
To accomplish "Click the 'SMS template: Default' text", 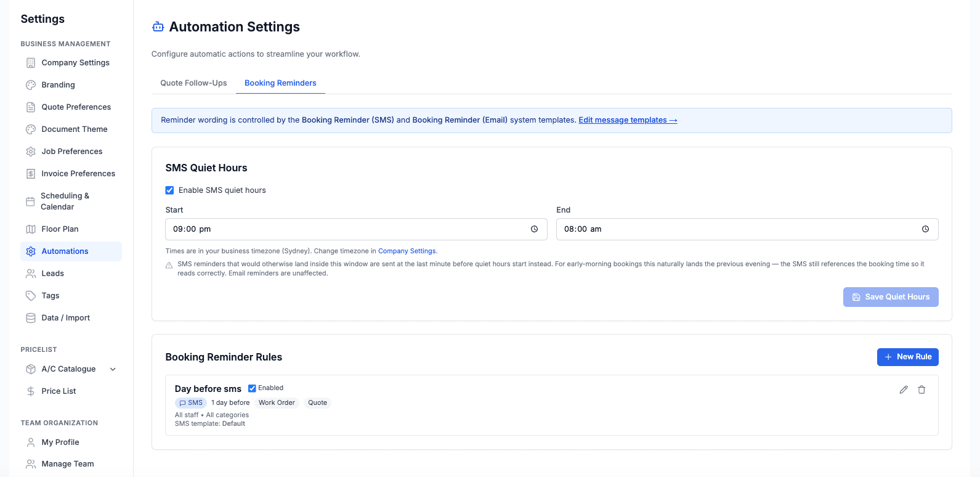I will [x=210, y=424].
